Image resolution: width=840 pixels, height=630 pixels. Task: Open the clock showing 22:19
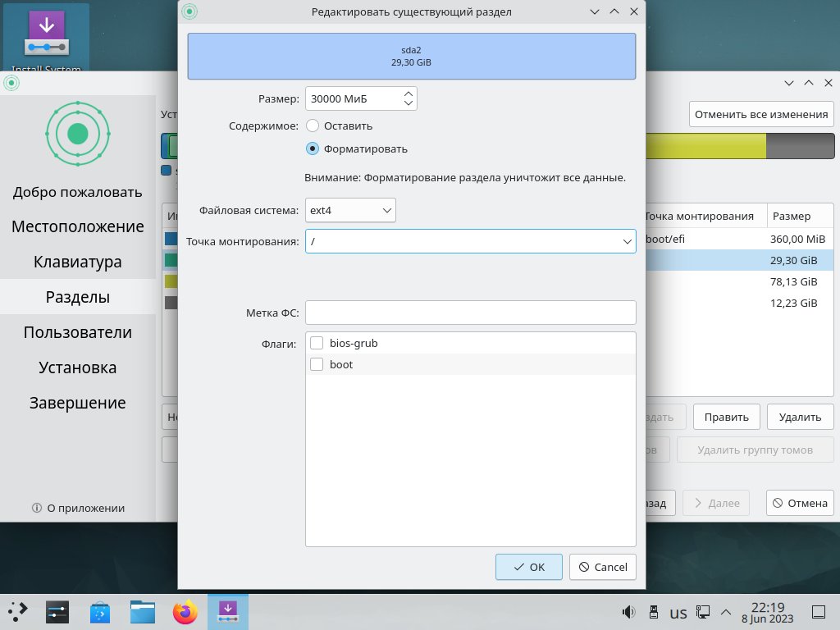pos(768,612)
